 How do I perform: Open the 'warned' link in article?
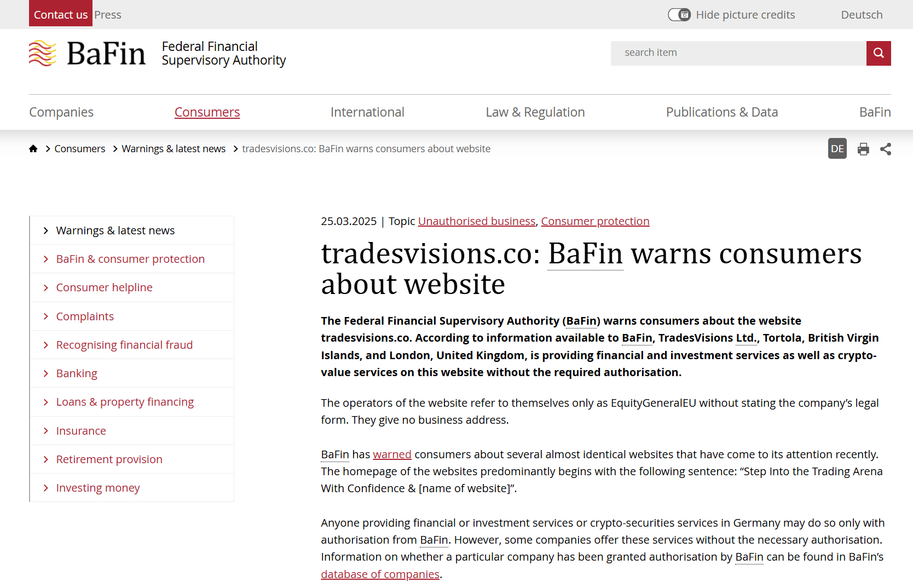tap(392, 454)
